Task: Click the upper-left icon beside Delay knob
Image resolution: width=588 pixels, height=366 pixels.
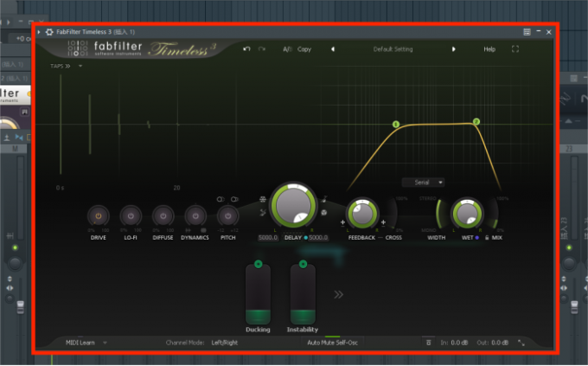Action: (263, 199)
